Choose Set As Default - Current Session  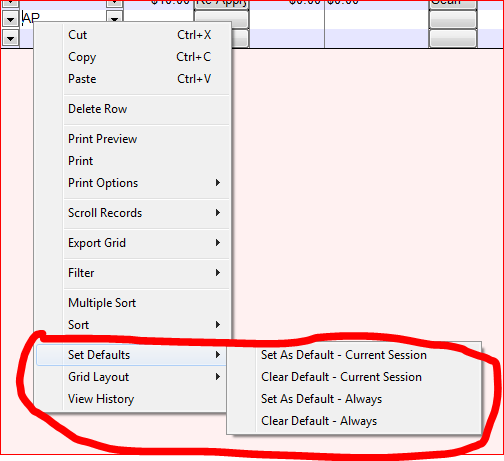pos(354,355)
